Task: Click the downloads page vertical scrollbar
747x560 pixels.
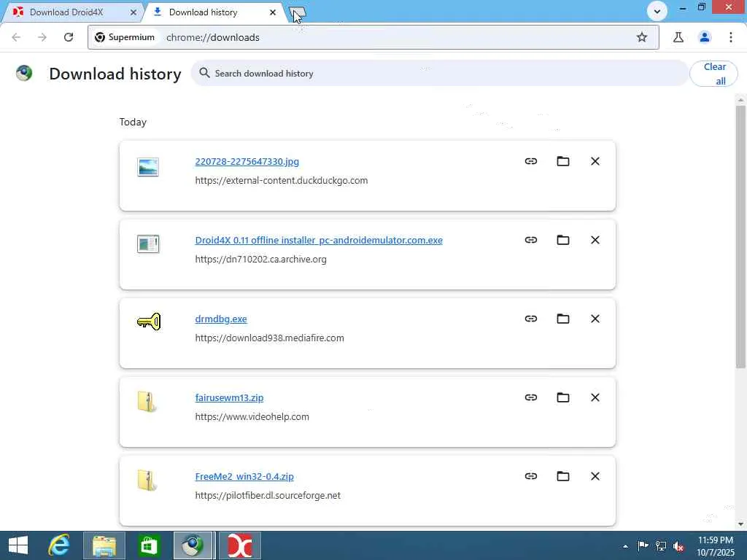Action: pos(740,237)
